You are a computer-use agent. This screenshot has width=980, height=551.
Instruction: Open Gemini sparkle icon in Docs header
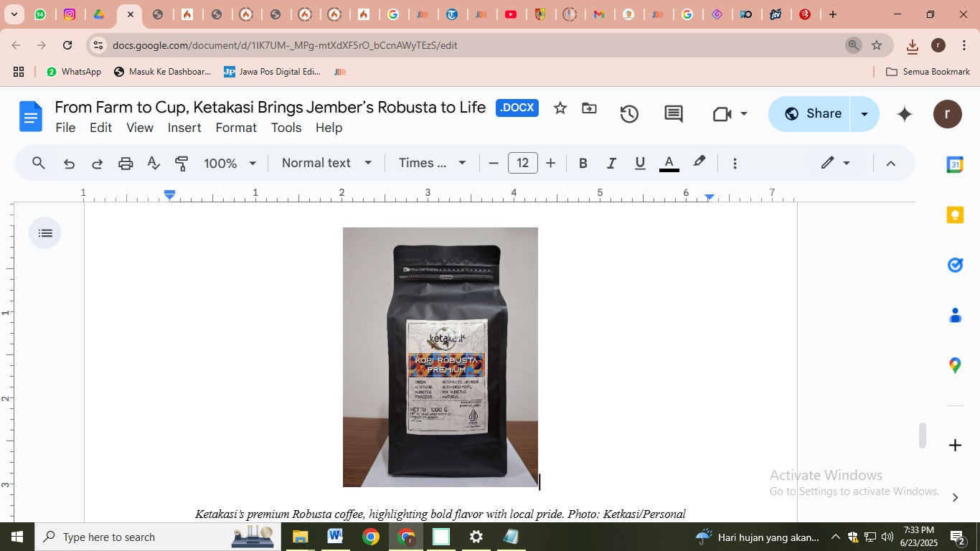(905, 114)
